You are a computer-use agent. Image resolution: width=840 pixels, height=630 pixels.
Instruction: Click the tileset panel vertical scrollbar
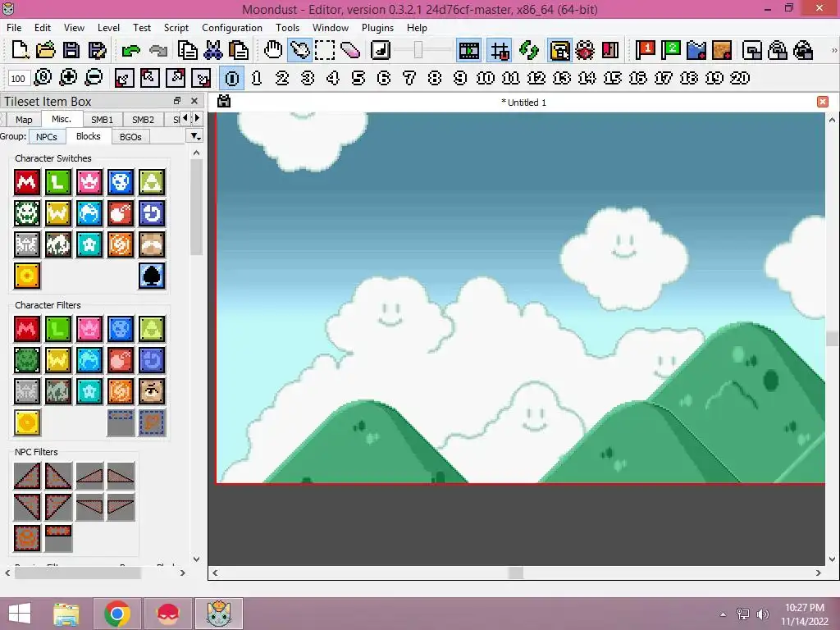196,207
